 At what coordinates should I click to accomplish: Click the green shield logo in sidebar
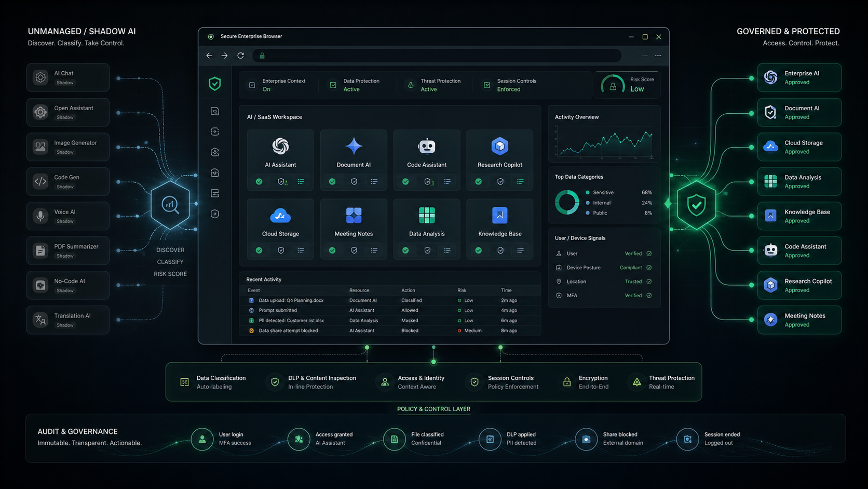point(214,83)
